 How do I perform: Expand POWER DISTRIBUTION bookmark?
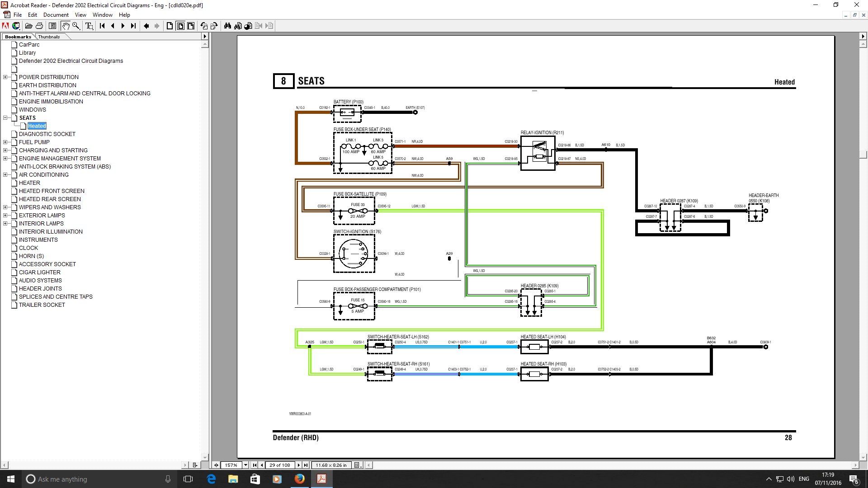click(5, 77)
